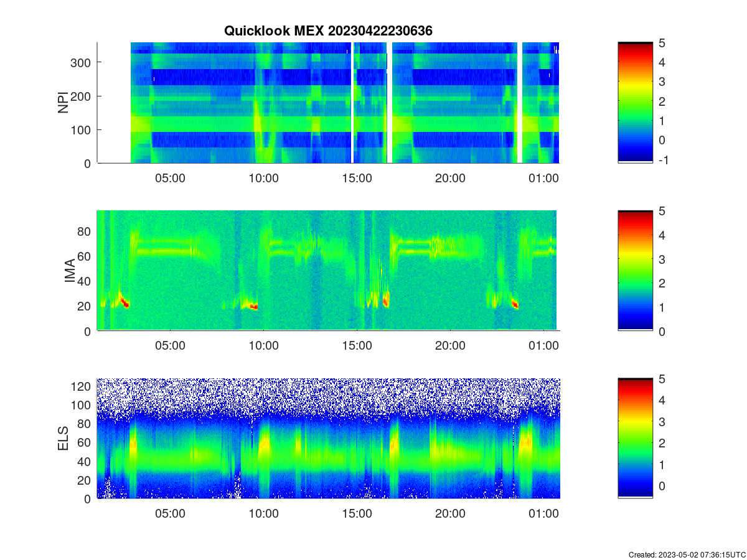Image resolution: width=747 pixels, height=560 pixels.
Task: Click the "120" tick on the ELS axis
Action: coord(82,386)
